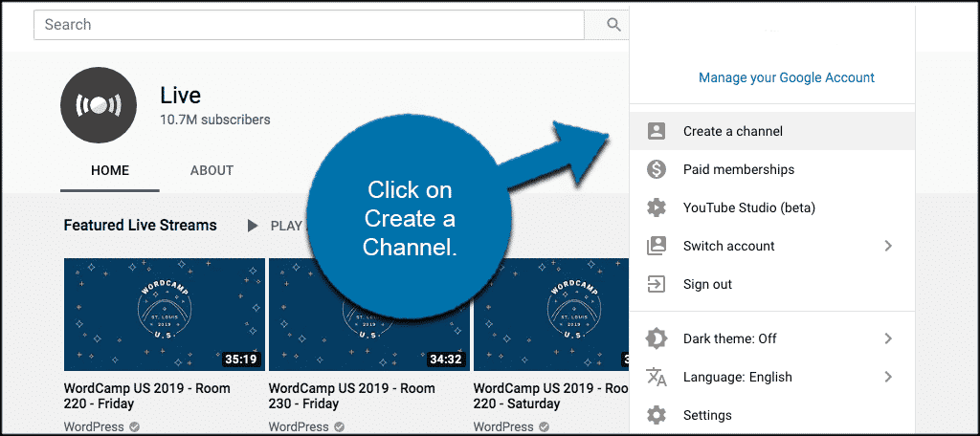This screenshot has width=980, height=436.
Task: Click the Paid memberships dollar icon
Action: (657, 169)
